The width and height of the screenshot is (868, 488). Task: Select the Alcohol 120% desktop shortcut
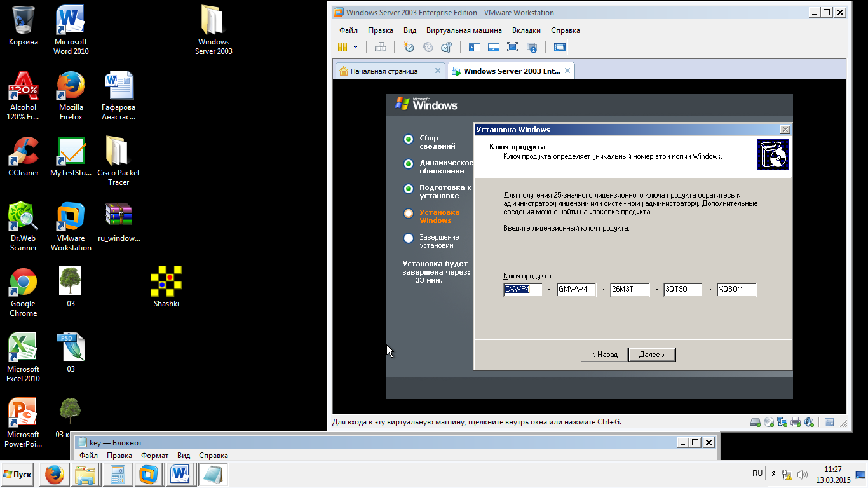(x=24, y=95)
